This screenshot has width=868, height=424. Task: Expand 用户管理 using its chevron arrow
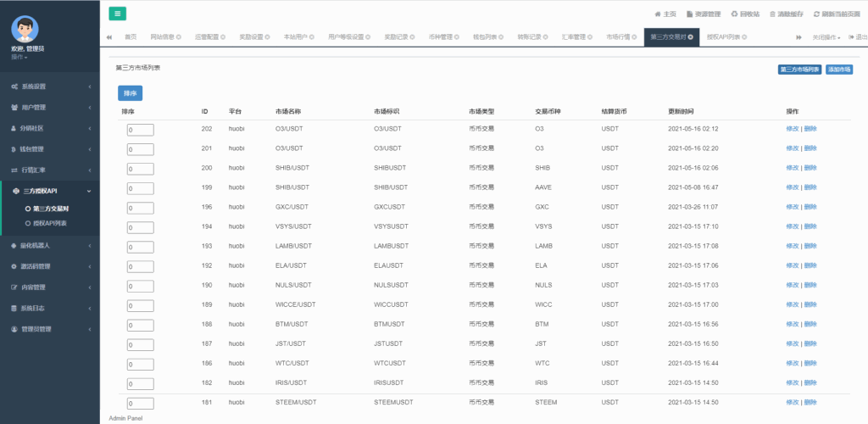coord(89,108)
